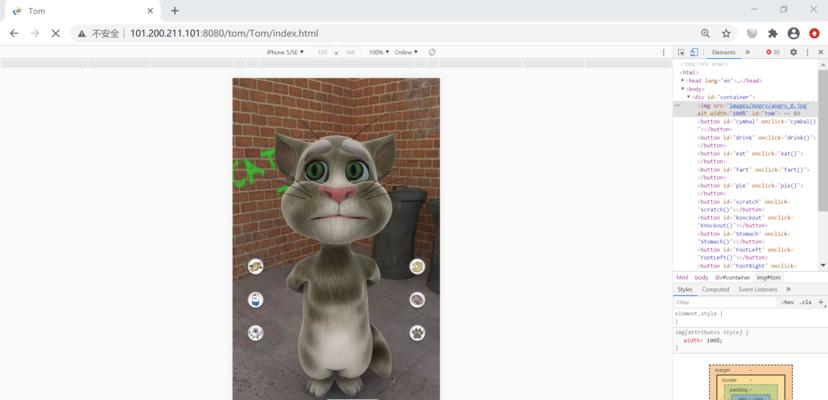Click the not-secure warning icon

coord(82,33)
